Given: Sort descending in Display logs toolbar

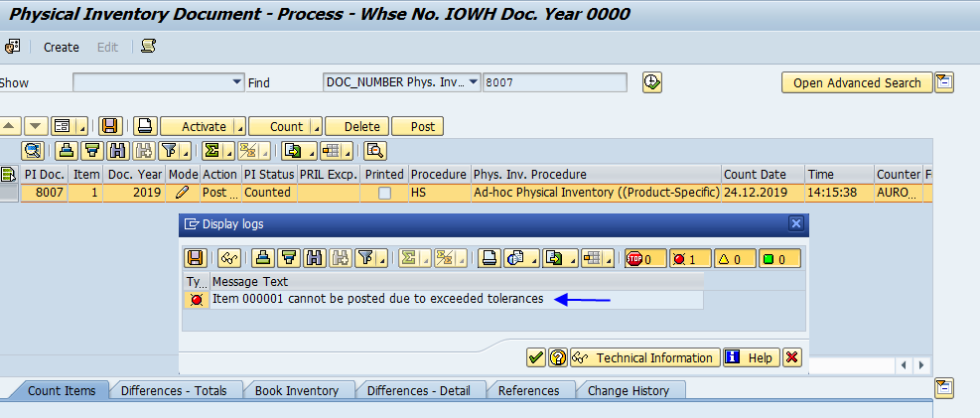Looking at the screenshot, I should [x=289, y=258].
